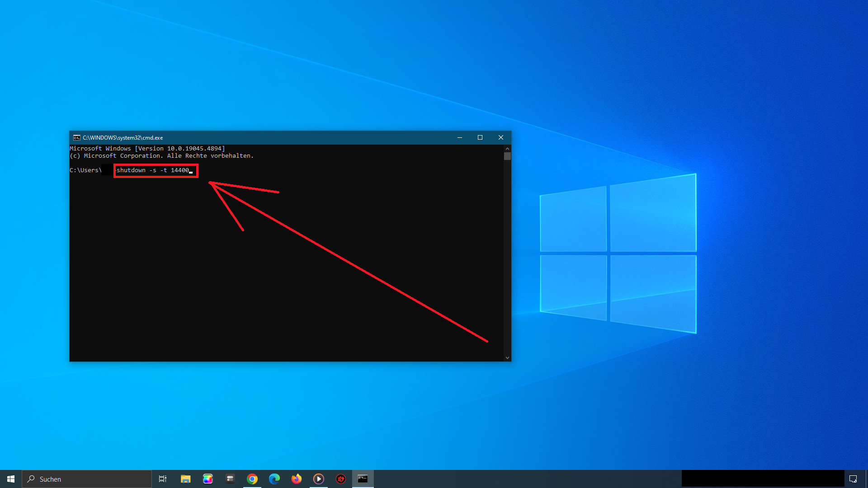
Task: Open the media player play icon
Action: 319,479
